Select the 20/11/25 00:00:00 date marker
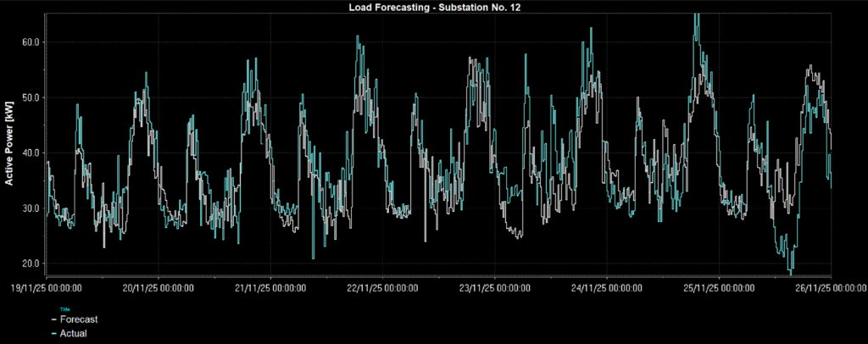This screenshot has width=868, height=344. coord(159,289)
